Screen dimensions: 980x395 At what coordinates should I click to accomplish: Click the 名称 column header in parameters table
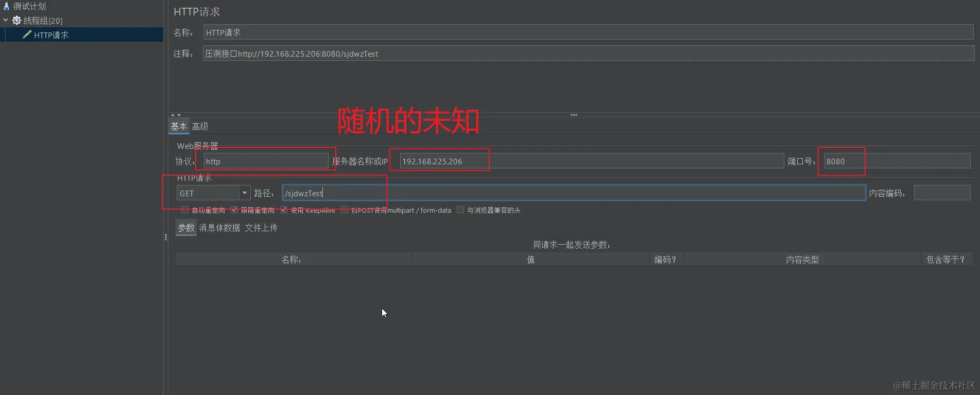(x=294, y=260)
